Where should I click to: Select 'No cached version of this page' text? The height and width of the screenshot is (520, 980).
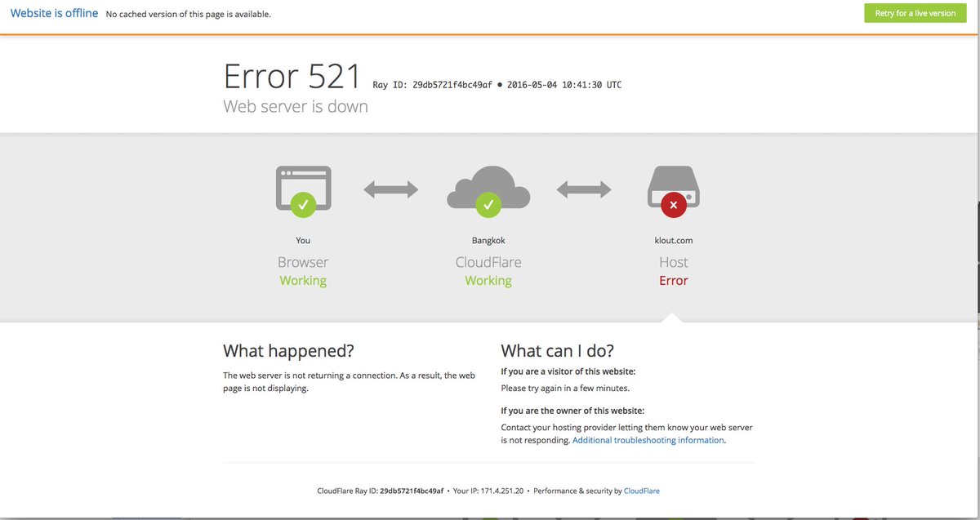(189, 14)
